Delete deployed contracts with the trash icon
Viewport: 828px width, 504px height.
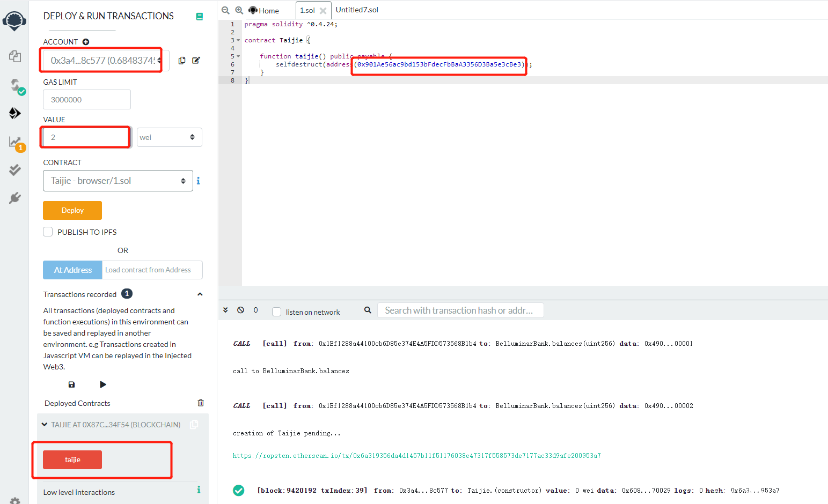(201, 403)
